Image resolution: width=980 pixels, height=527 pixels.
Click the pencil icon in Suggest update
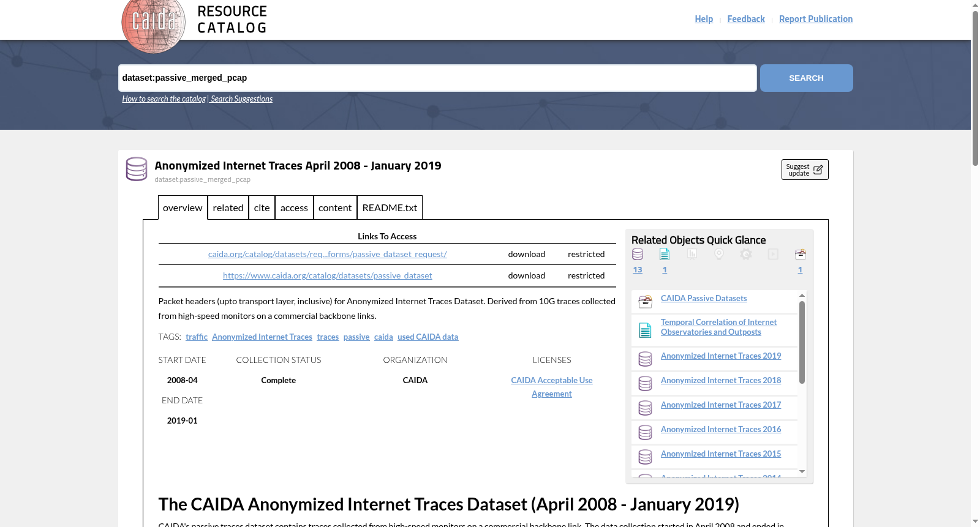click(818, 170)
